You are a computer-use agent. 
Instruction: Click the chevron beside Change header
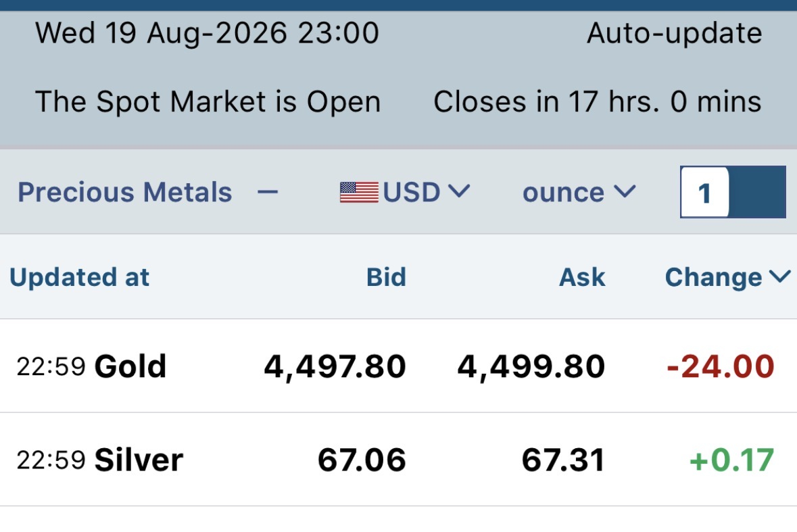[779, 276]
